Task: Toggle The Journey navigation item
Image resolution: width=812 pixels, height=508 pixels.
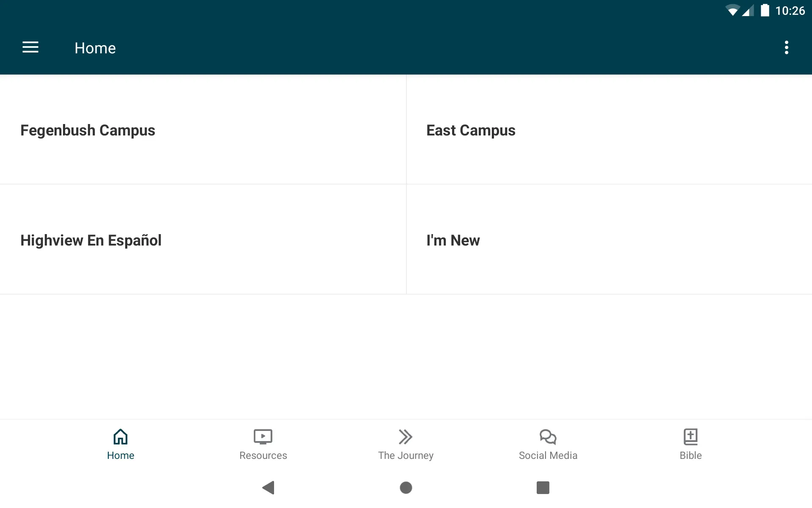Action: (406, 444)
